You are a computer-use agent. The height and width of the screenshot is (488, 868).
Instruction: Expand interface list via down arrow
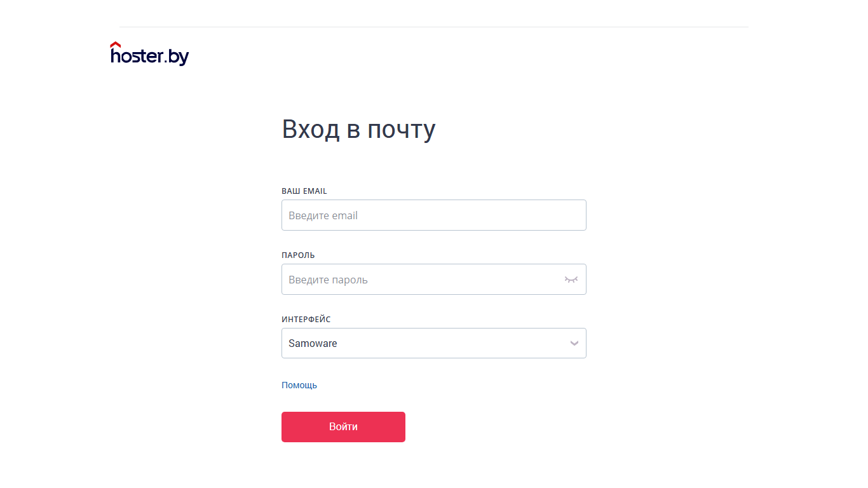pos(574,343)
